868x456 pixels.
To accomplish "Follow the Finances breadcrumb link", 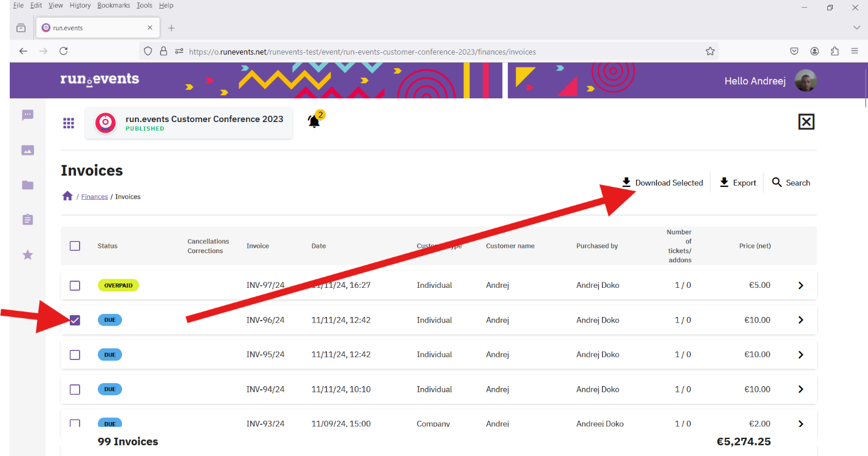I will [x=94, y=197].
